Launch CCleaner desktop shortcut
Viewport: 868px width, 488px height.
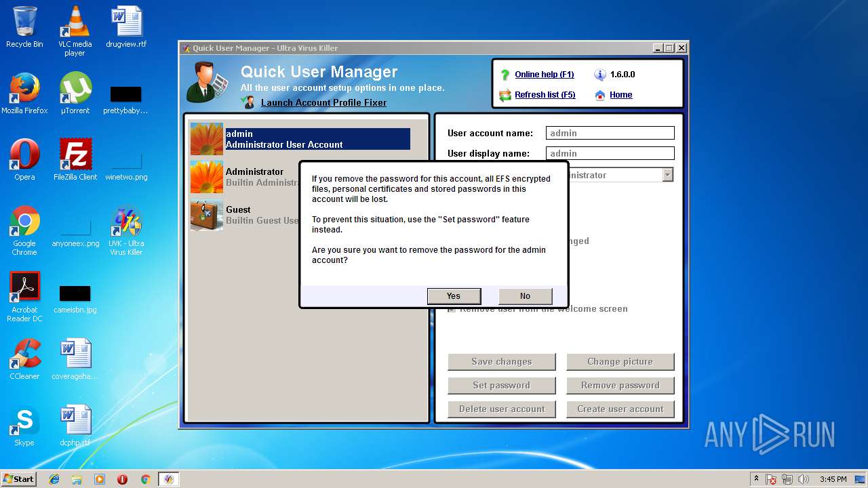pyautogui.click(x=24, y=359)
